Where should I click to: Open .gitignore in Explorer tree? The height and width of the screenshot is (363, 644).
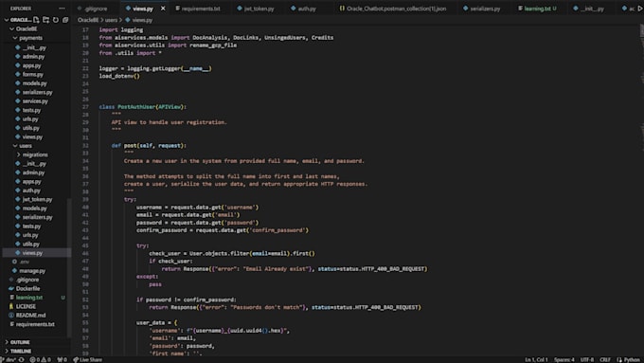coord(27,280)
